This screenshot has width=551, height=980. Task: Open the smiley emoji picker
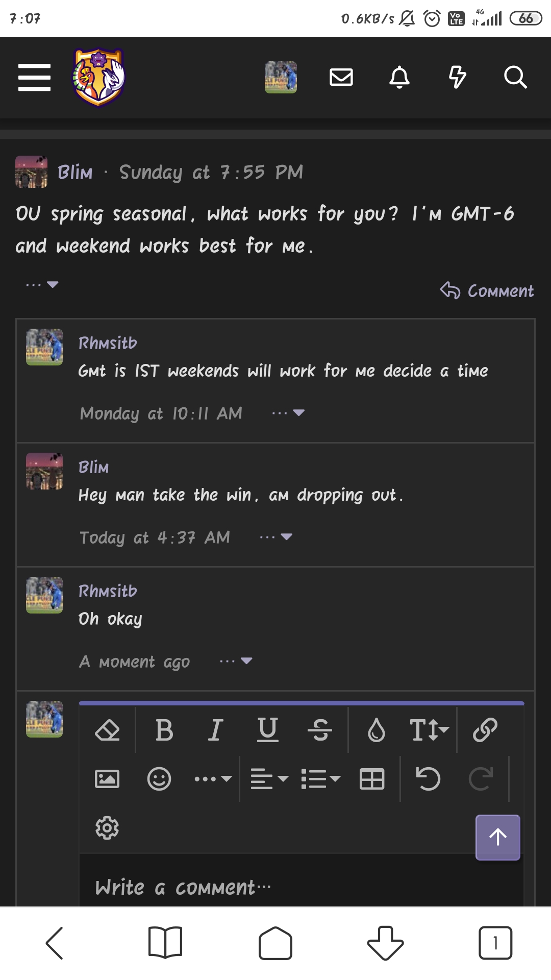point(159,779)
